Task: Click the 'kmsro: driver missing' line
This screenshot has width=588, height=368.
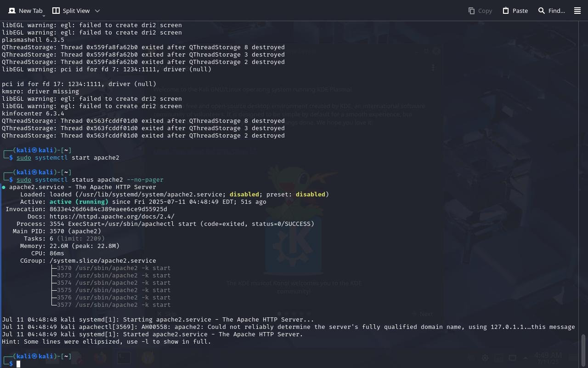Action: tap(40, 92)
